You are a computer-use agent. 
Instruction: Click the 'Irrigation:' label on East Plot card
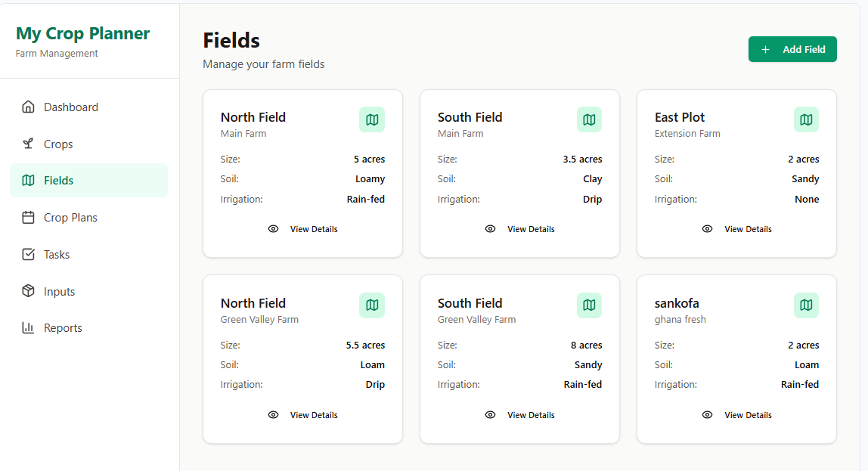pyautogui.click(x=675, y=200)
